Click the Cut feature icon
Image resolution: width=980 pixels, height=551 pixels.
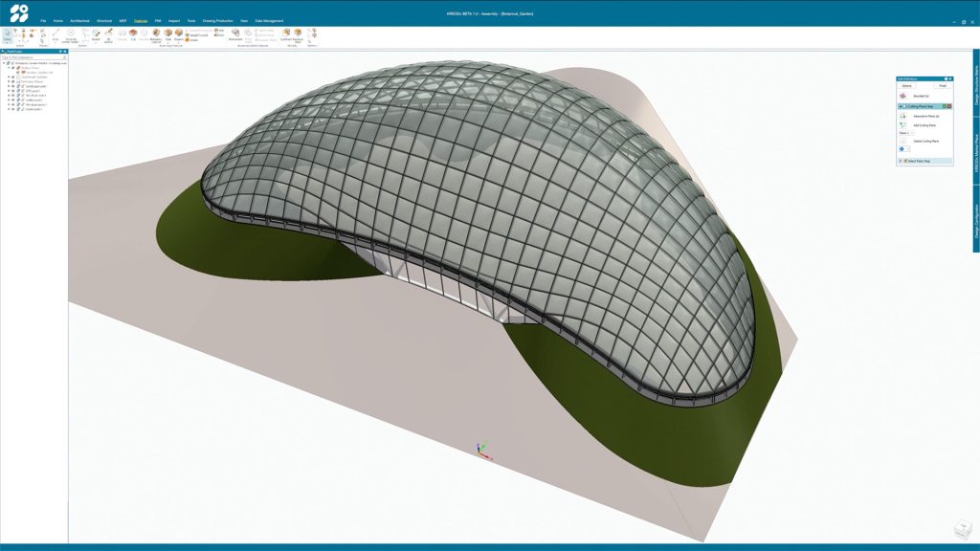[133, 33]
